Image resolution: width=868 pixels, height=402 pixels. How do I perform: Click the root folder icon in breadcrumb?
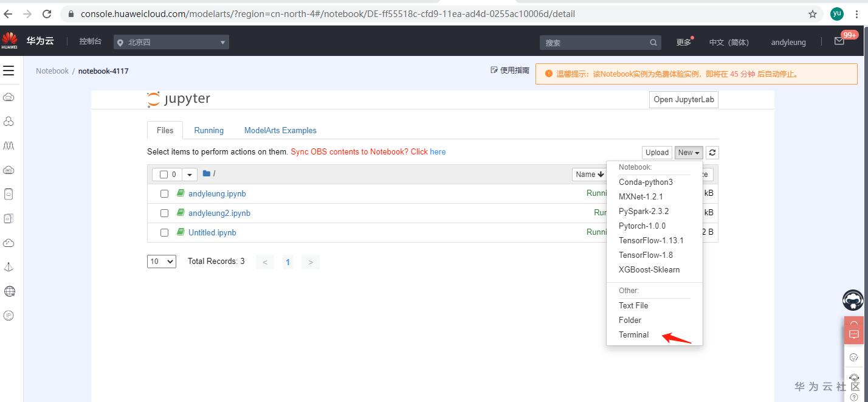pyautogui.click(x=207, y=173)
